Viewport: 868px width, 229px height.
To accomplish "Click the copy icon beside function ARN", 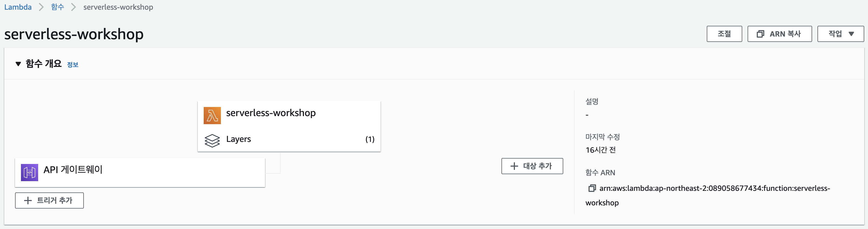I will tap(592, 188).
